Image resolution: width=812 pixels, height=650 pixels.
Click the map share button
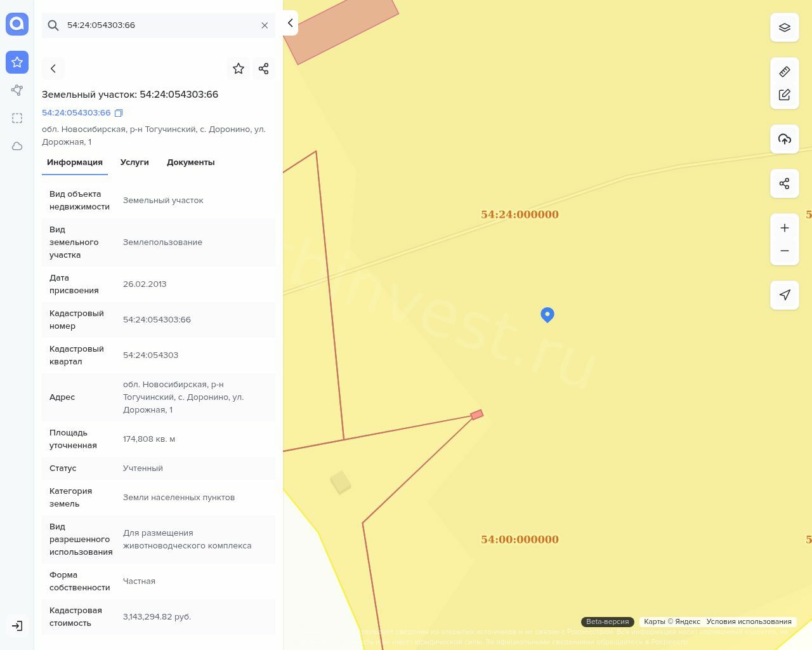784,183
